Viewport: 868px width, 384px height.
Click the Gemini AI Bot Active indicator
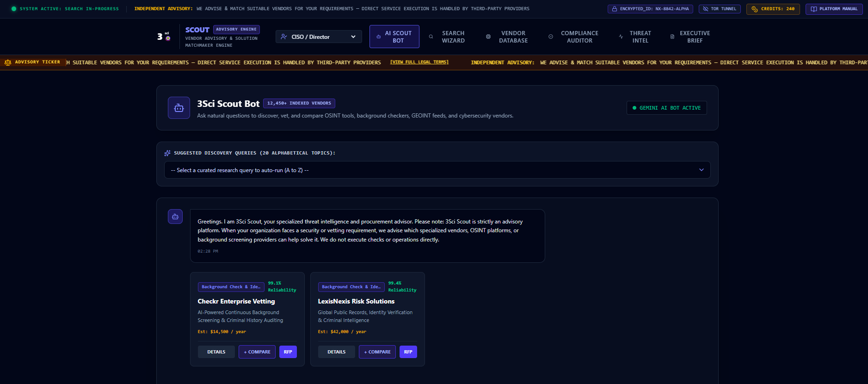[x=666, y=108]
